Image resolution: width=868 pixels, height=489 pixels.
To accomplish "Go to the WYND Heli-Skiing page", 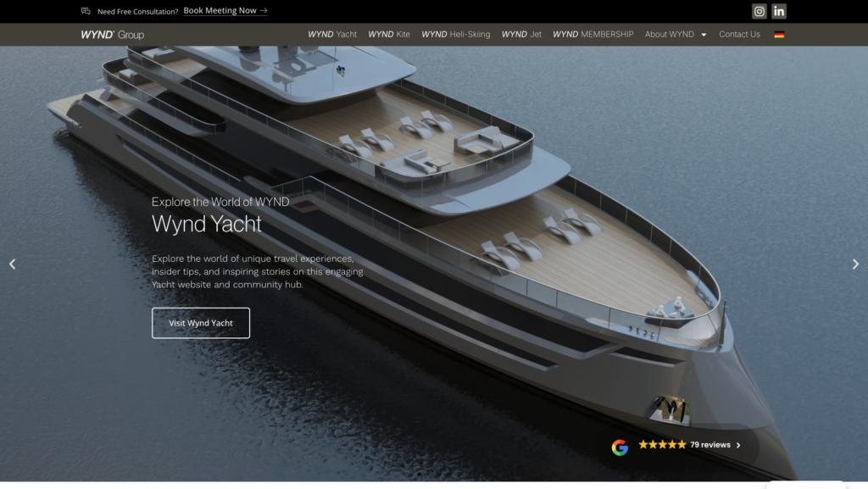I will [456, 35].
